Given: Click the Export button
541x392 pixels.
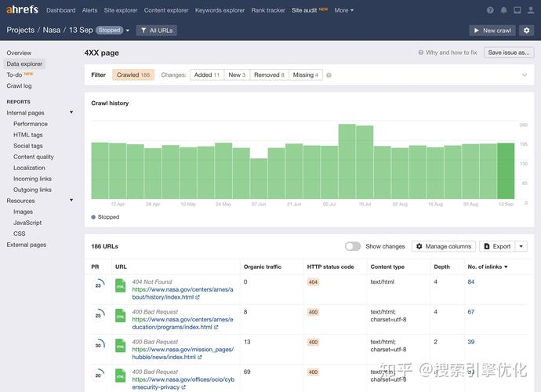Looking at the screenshot, I should click(x=497, y=246).
